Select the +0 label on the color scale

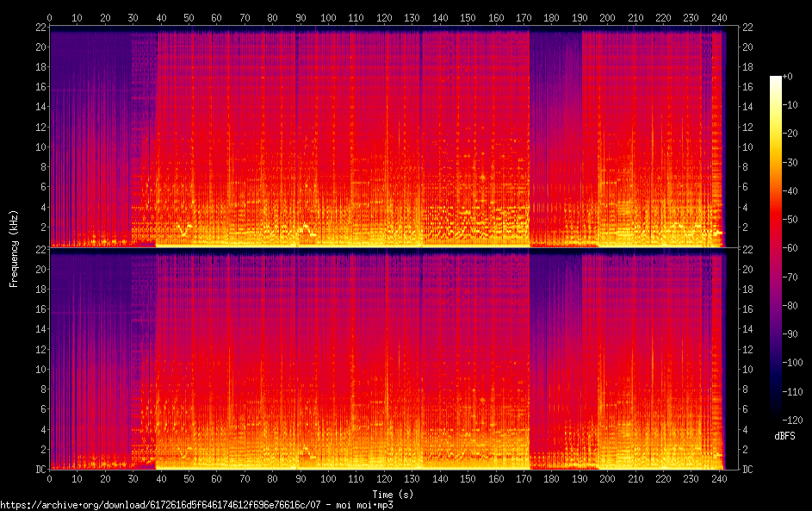tap(787, 77)
